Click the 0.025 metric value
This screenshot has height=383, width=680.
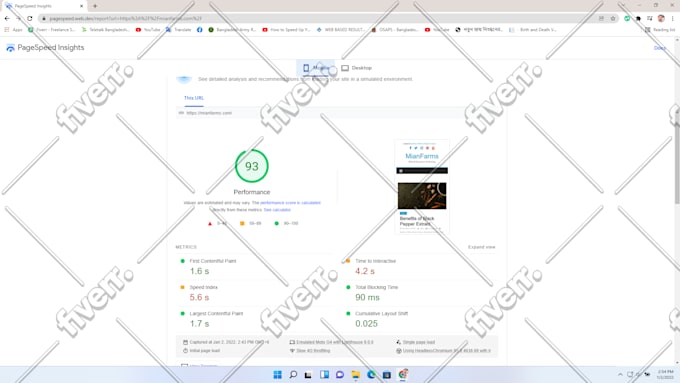click(366, 324)
